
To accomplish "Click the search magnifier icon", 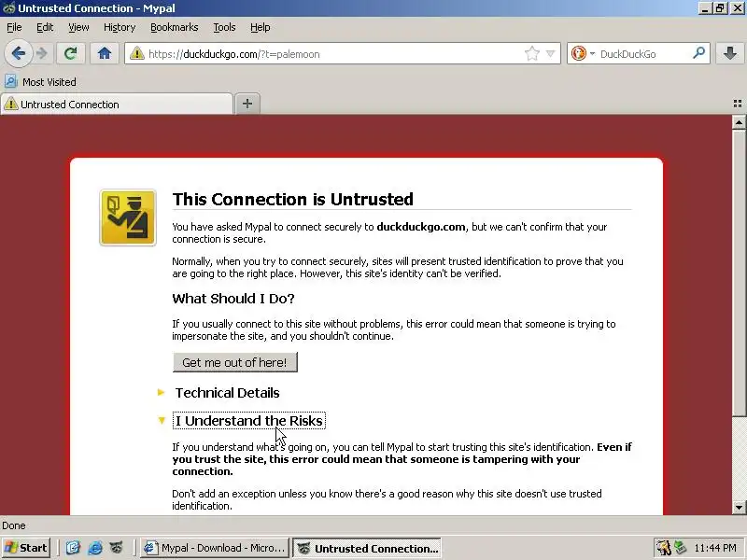I will 698,53.
